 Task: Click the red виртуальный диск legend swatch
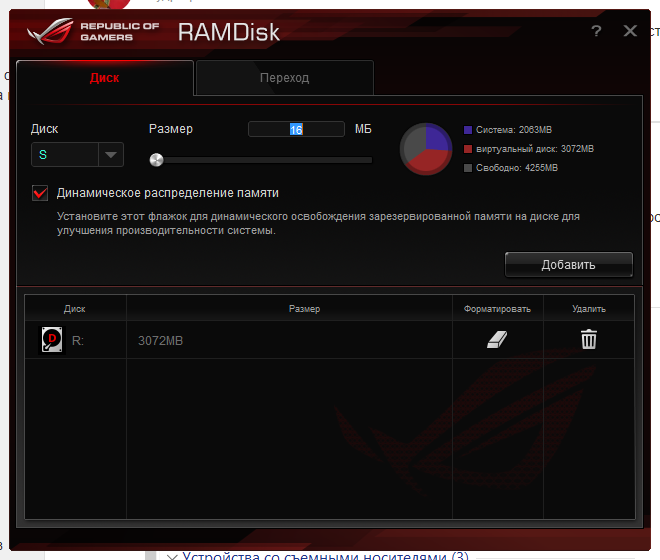point(468,149)
